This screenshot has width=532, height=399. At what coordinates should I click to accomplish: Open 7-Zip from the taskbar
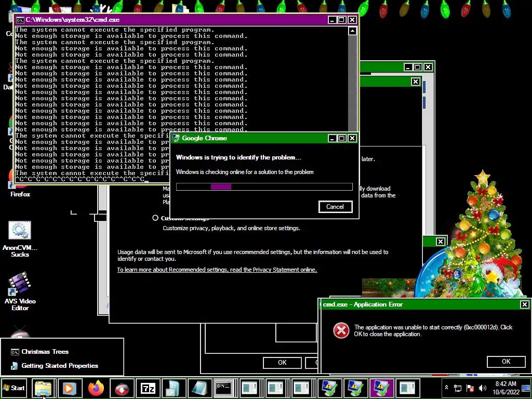148,388
